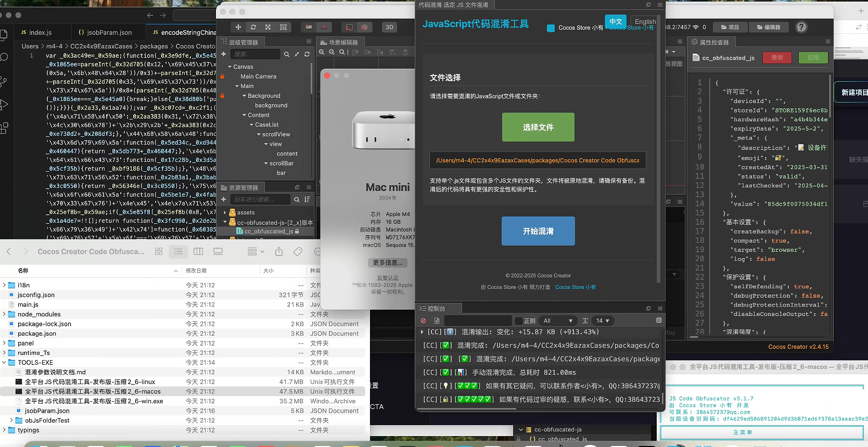The image size is (868, 447).
Task: Click the green 选择文件 button
Action: 538,127
